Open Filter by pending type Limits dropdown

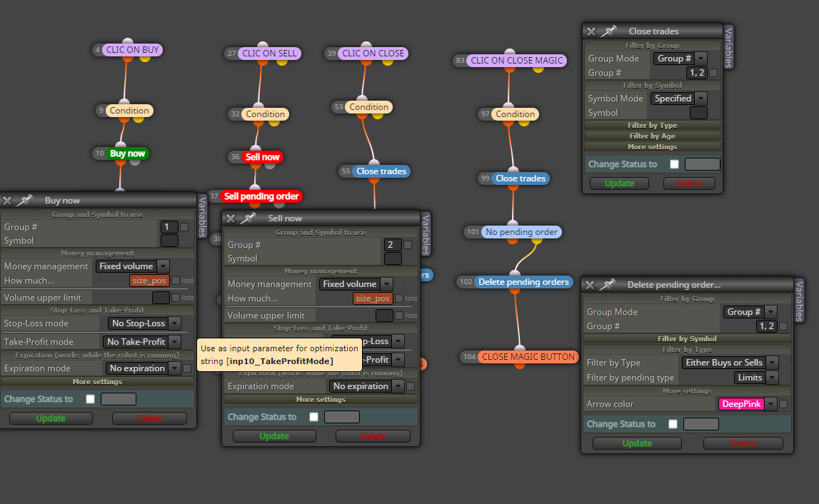coord(755,378)
